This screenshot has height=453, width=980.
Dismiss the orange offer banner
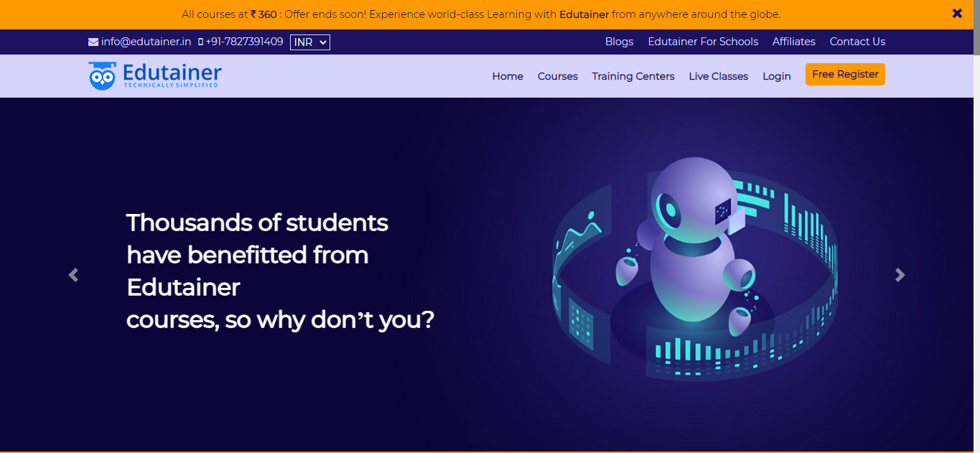(x=957, y=13)
